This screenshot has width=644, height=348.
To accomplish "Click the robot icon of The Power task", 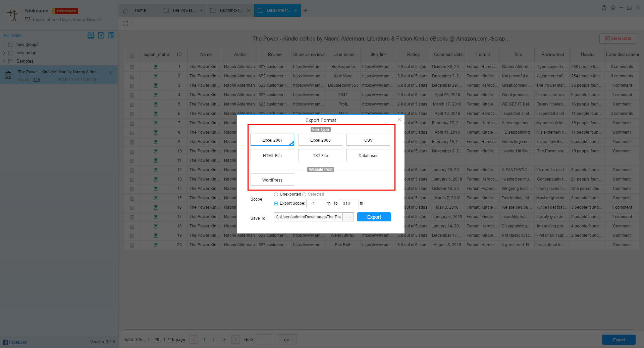I will pos(8,75).
